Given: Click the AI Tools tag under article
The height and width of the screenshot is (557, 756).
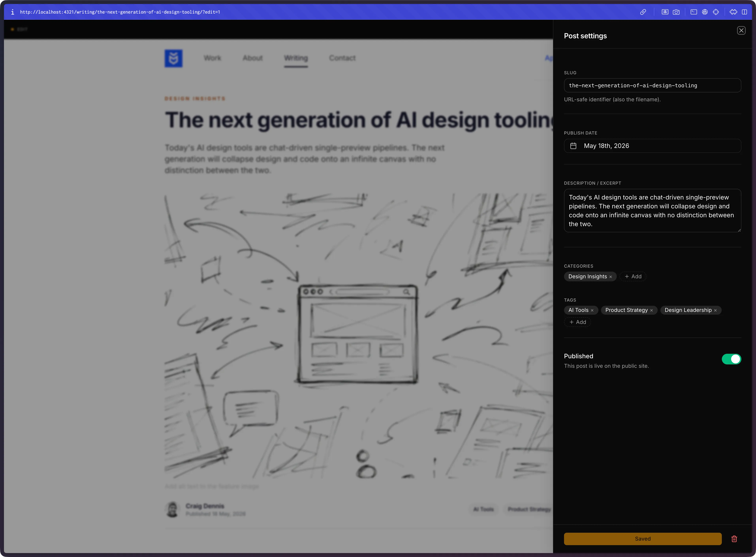Looking at the screenshot, I should pos(483,509).
